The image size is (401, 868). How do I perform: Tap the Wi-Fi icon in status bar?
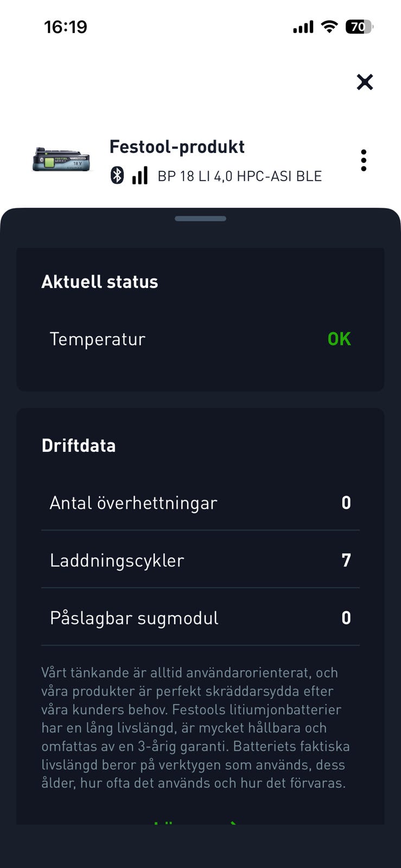click(x=329, y=27)
